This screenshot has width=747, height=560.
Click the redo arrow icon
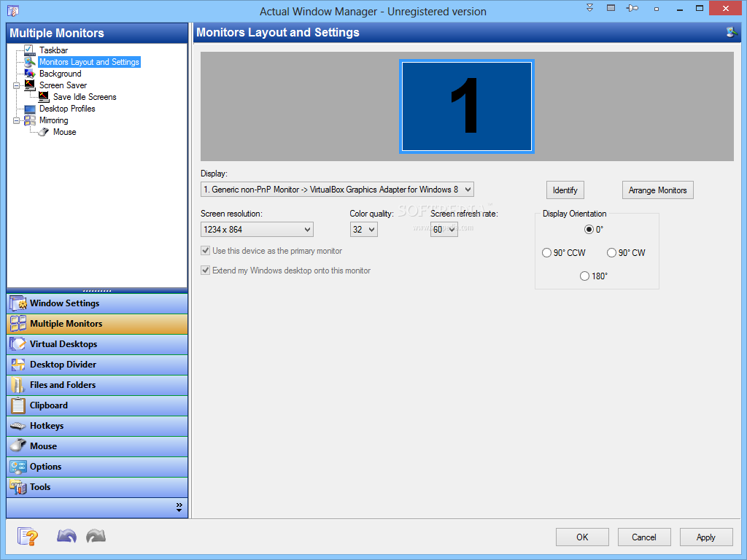pyautogui.click(x=96, y=536)
